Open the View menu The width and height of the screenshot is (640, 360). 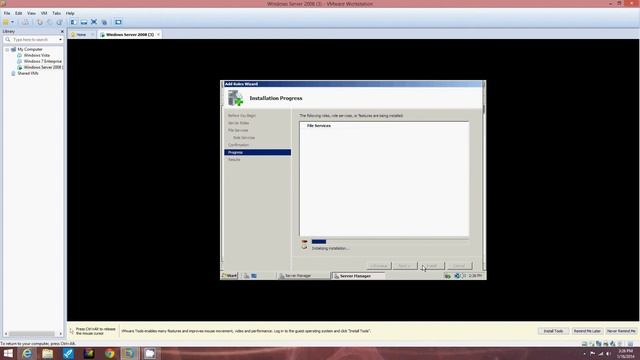(31, 13)
